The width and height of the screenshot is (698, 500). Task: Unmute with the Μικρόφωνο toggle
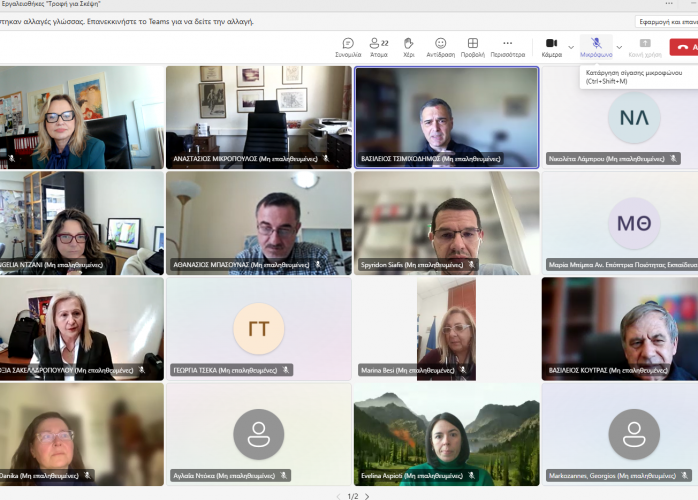(x=596, y=47)
